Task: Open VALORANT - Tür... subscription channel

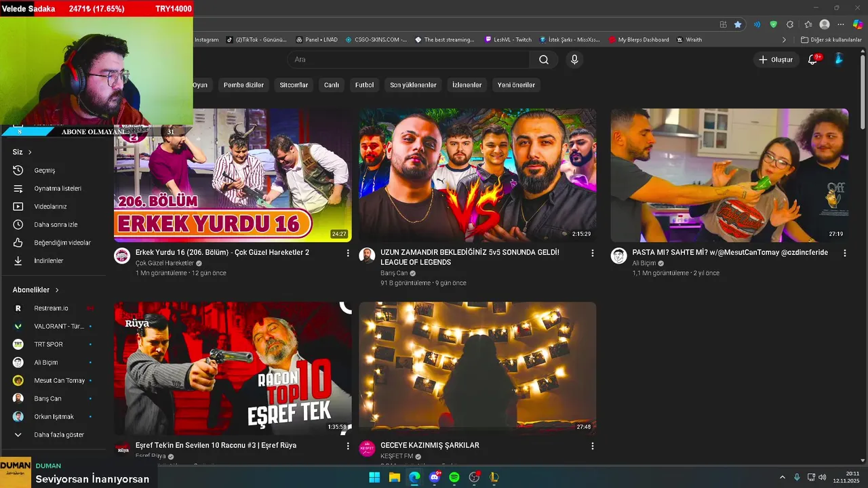Action: point(54,326)
